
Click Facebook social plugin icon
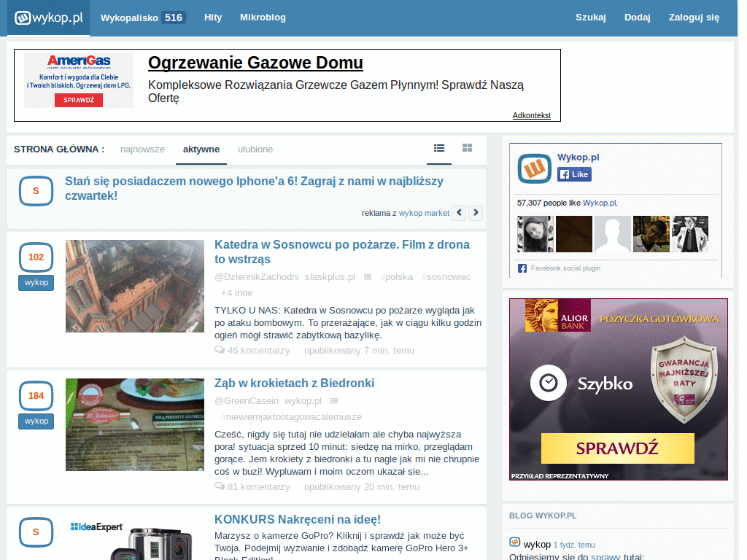point(522,268)
